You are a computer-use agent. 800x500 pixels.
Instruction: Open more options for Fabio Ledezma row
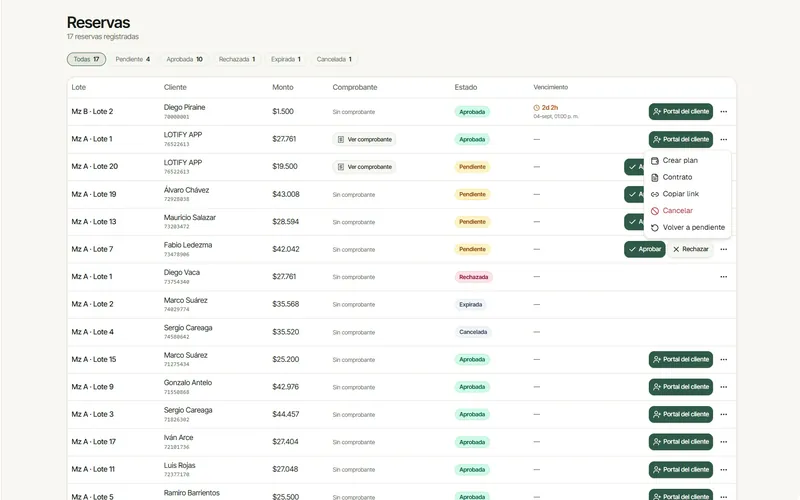pyautogui.click(x=723, y=249)
